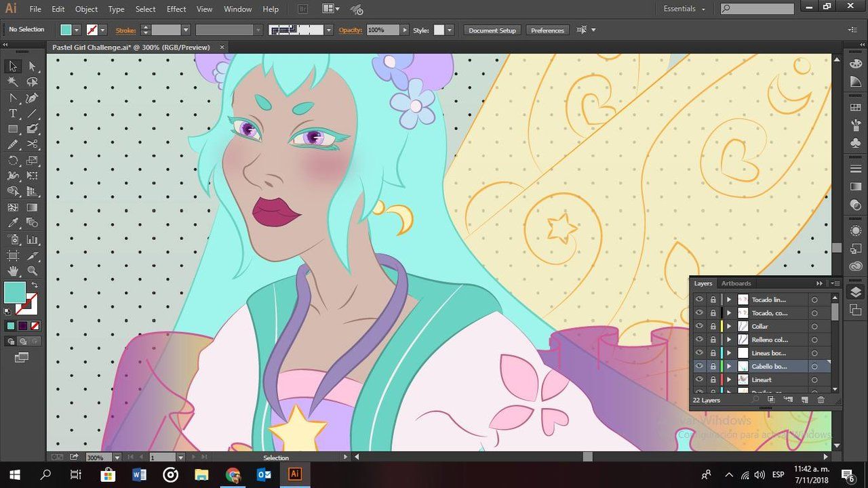Viewport: 868px width, 488px height.
Task: Hide the Collar layer
Action: [x=699, y=326]
